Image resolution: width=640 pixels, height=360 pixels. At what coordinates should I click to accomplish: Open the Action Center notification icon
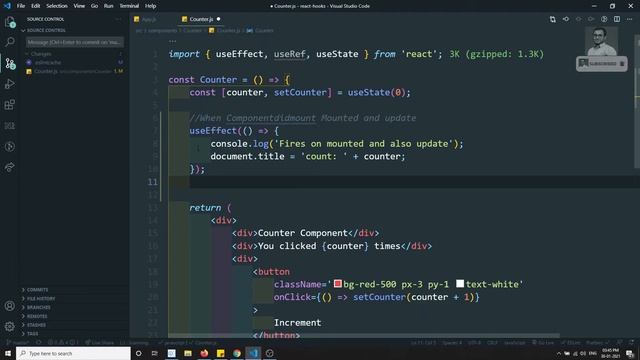[x=630, y=353]
